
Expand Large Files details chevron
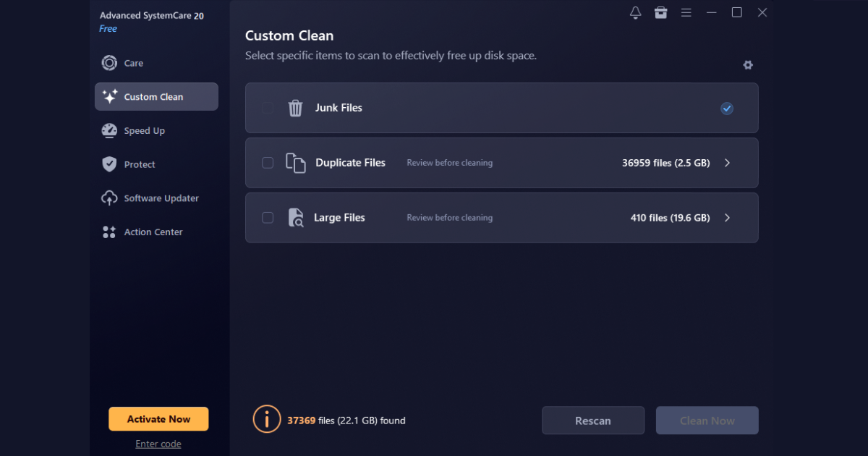pos(727,218)
